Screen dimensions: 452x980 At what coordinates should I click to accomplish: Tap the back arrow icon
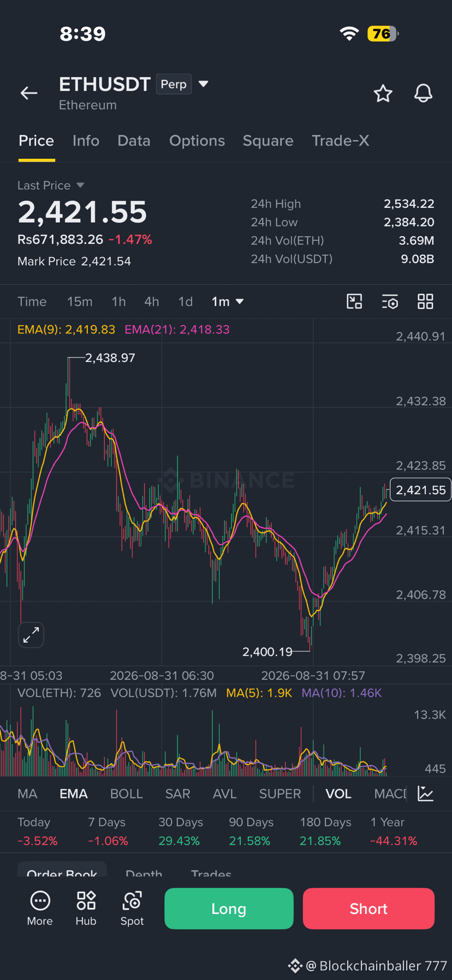[x=29, y=93]
